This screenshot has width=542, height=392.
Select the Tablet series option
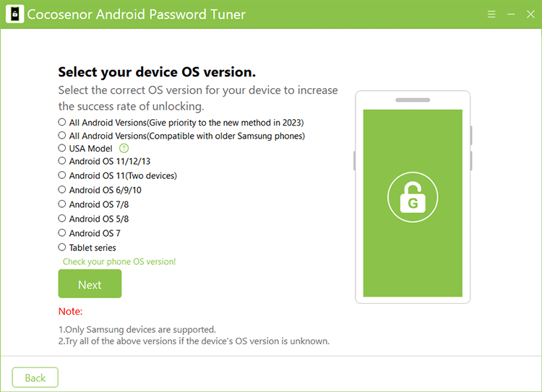click(x=62, y=248)
